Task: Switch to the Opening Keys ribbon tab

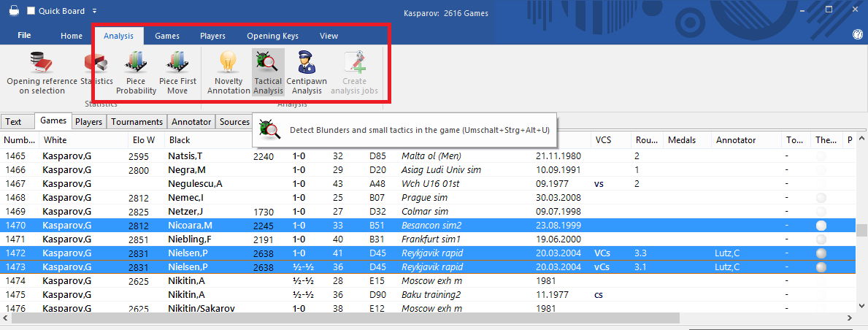Action: 272,36
